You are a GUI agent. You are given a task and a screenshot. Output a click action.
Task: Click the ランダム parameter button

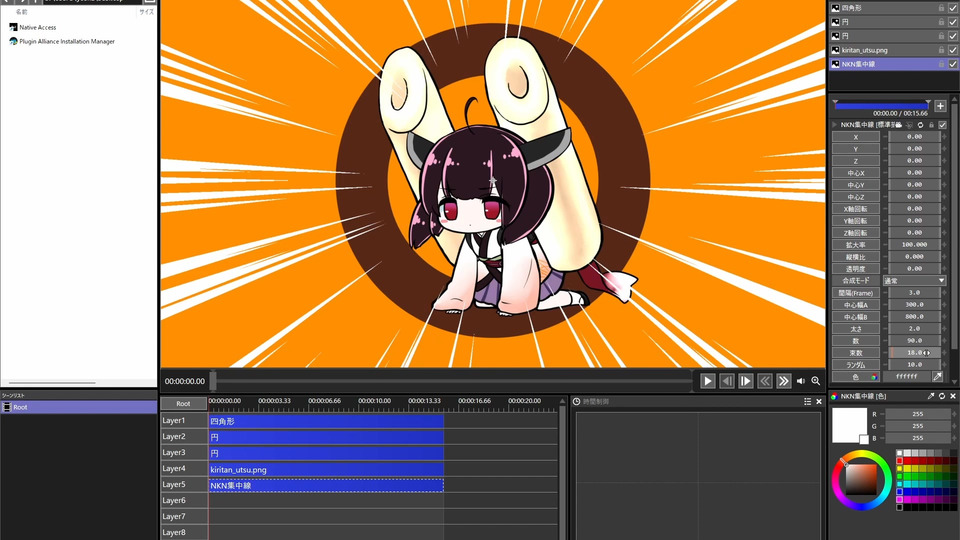[855, 365]
